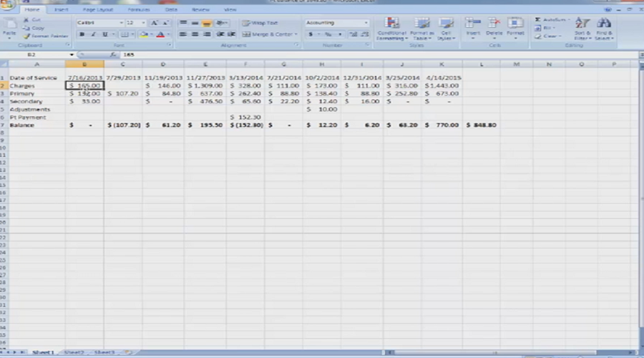This screenshot has width=644, height=358.
Task: Activate the Format Painter tool
Action: pos(46,37)
